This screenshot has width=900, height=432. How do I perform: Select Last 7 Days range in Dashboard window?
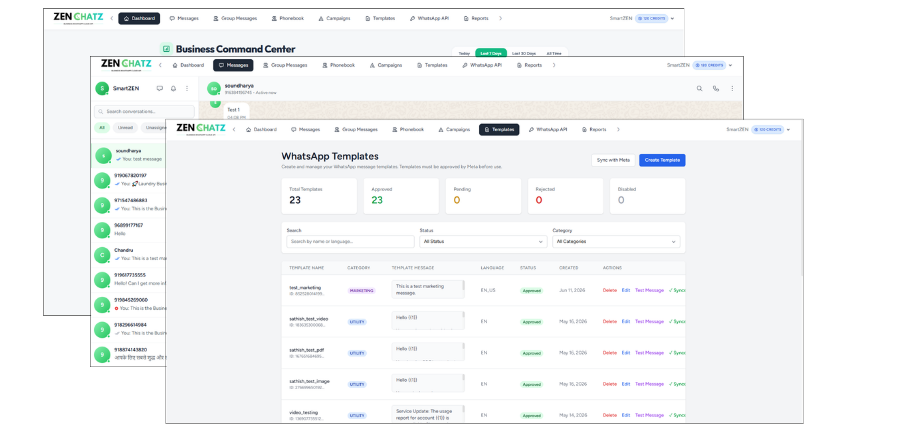[490, 53]
